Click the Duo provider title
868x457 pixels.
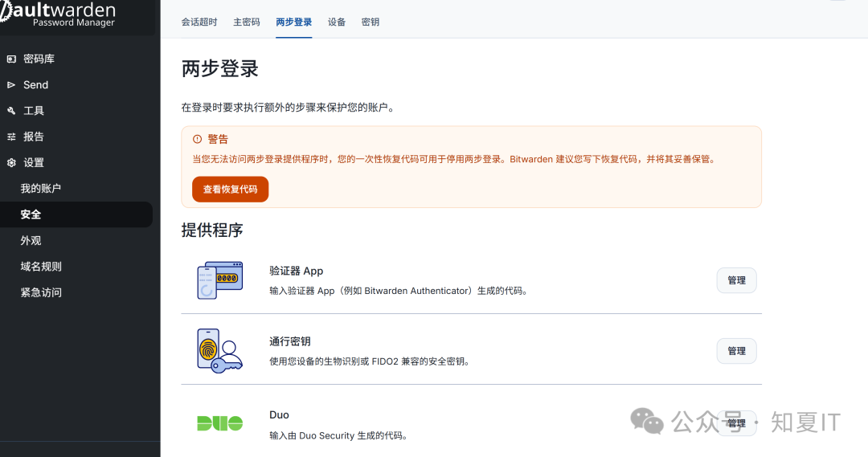[279, 415]
